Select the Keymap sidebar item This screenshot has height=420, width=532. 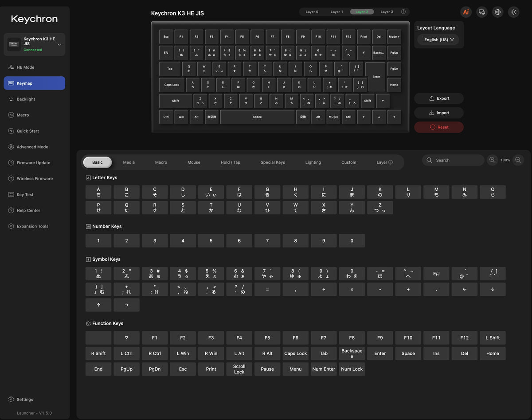35,83
